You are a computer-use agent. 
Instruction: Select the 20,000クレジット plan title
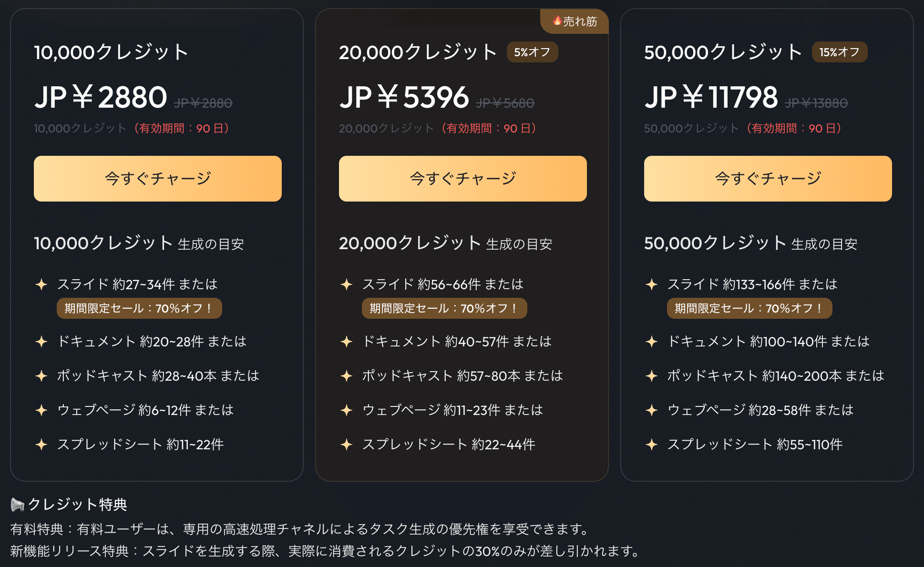418,52
